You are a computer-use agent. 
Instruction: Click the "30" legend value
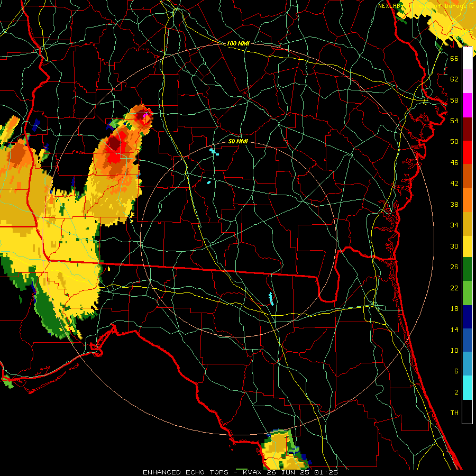(454, 246)
